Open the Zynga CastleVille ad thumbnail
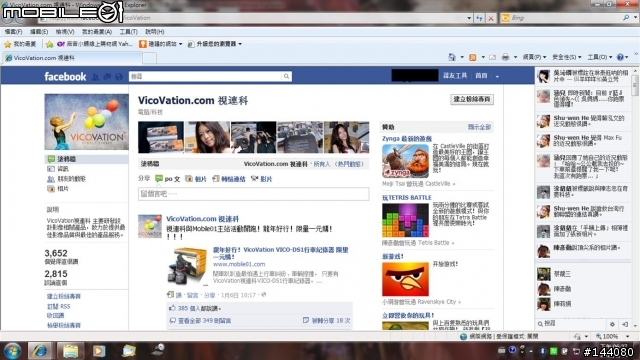Screen dimensions: 640x360 click(x=405, y=160)
